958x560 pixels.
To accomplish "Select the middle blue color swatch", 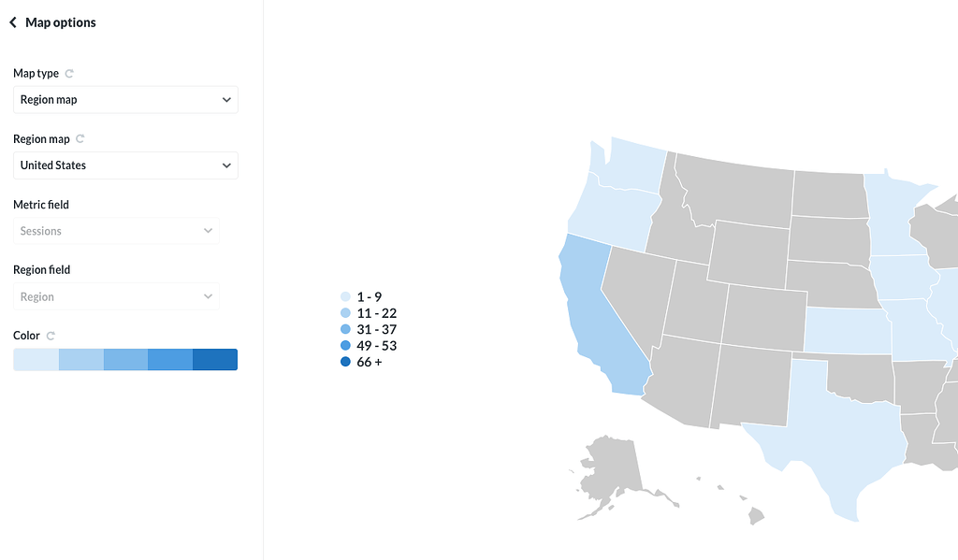I will 125,360.
